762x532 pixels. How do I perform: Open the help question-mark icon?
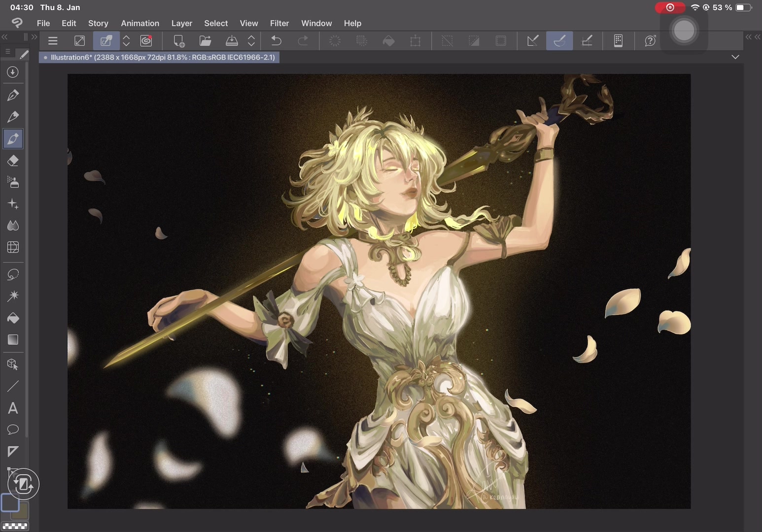point(650,41)
